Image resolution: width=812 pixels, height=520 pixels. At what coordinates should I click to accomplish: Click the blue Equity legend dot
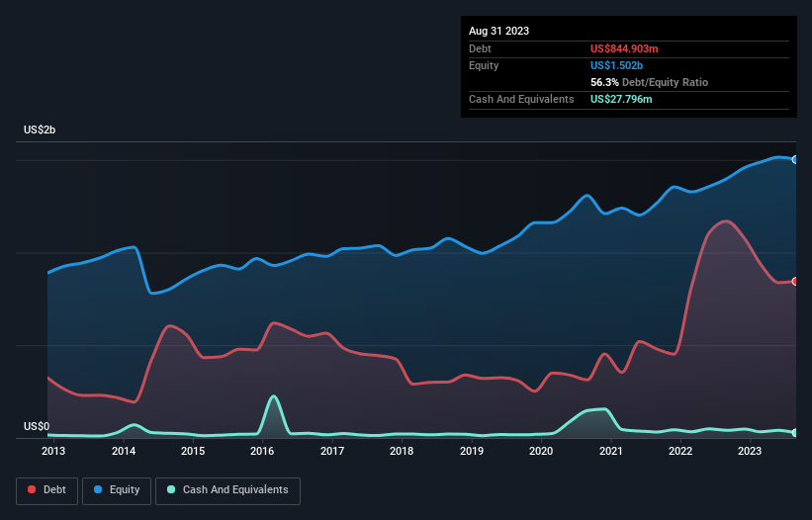(97, 489)
